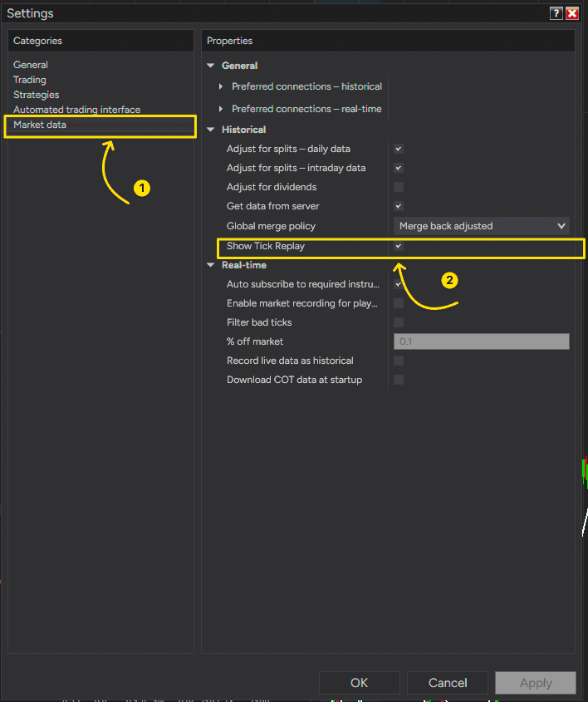Collapse the Historical section
The height and width of the screenshot is (702, 588).
click(x=211, y=130)
